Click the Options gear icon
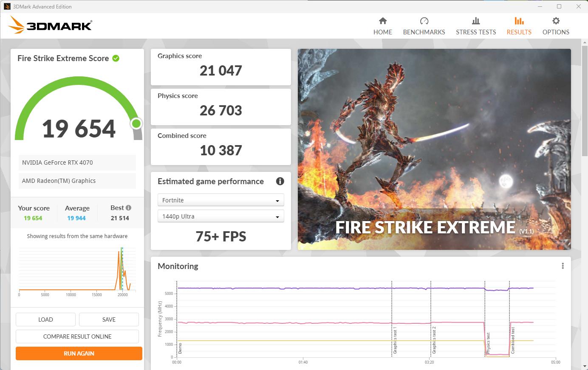This screenshot has width=588, height=370. [x=555, y=21]
